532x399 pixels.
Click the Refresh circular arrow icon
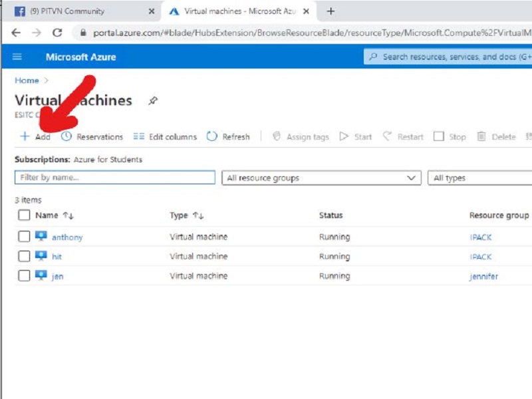[x=211, y=136]
